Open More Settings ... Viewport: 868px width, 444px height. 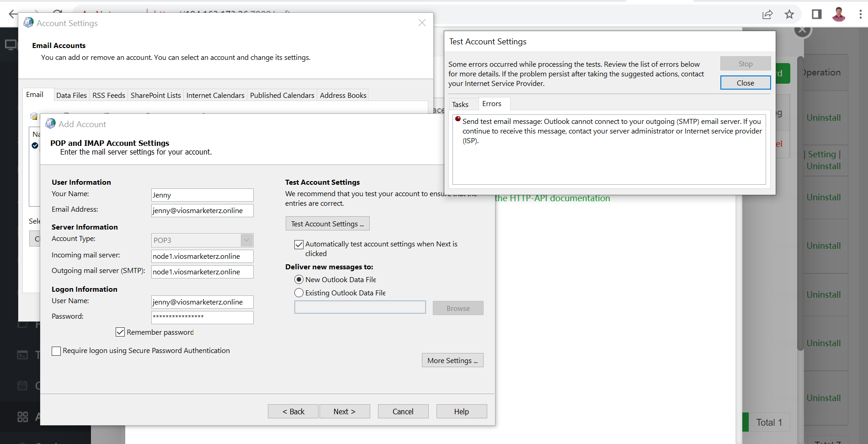[453, 360]
